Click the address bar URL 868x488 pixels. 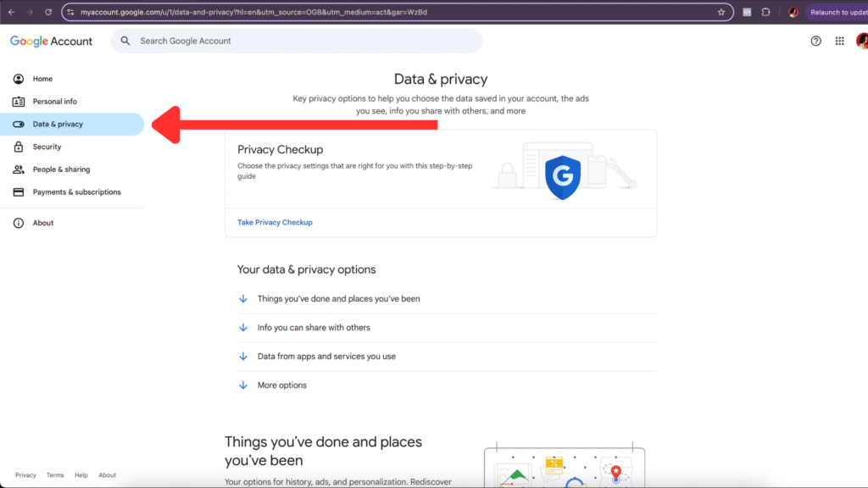[253, 12]
